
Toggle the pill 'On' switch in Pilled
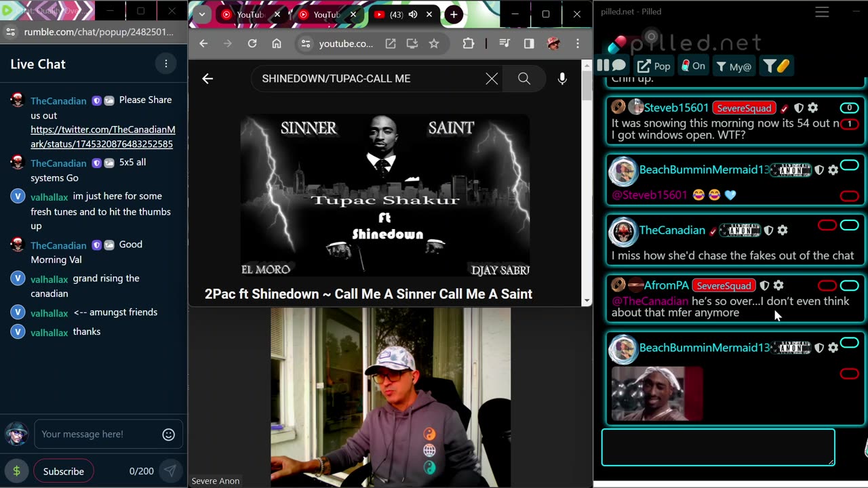point(693,66)
